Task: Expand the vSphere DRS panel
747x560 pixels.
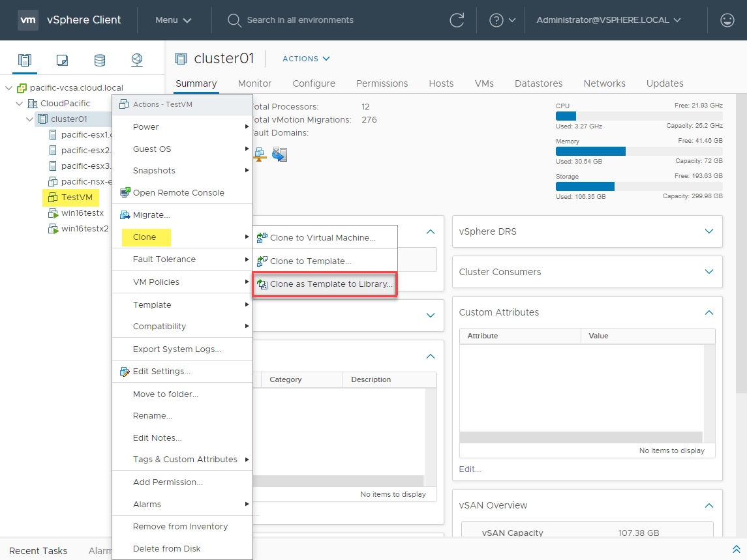Action: click(x=709, y=231)
